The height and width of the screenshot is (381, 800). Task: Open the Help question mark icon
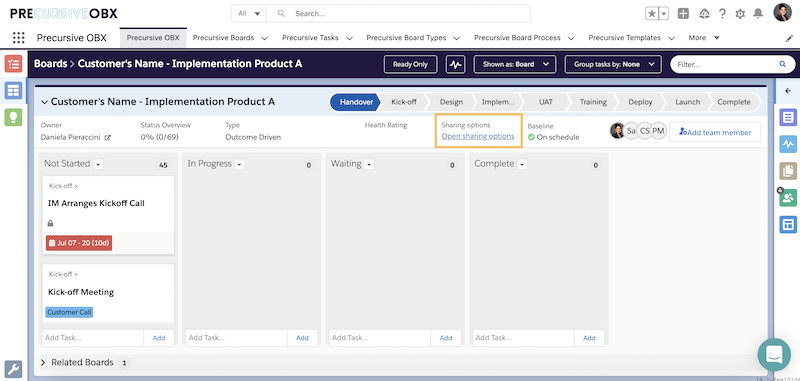[722, 14]
